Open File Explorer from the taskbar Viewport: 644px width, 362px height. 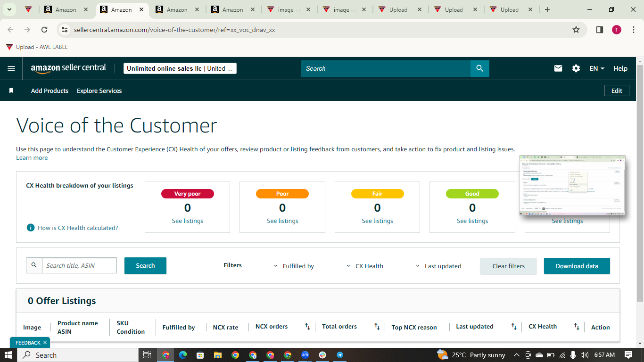tap(217, 355)
